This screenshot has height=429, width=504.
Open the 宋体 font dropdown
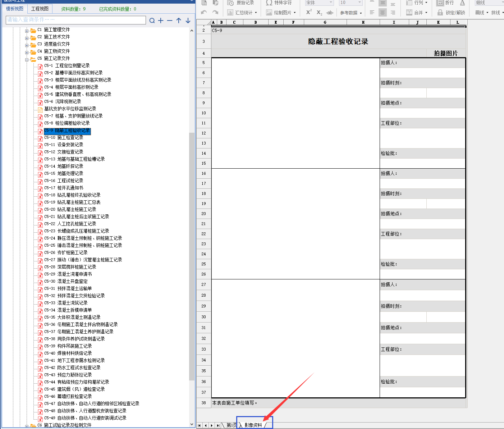tap(331, 3)
